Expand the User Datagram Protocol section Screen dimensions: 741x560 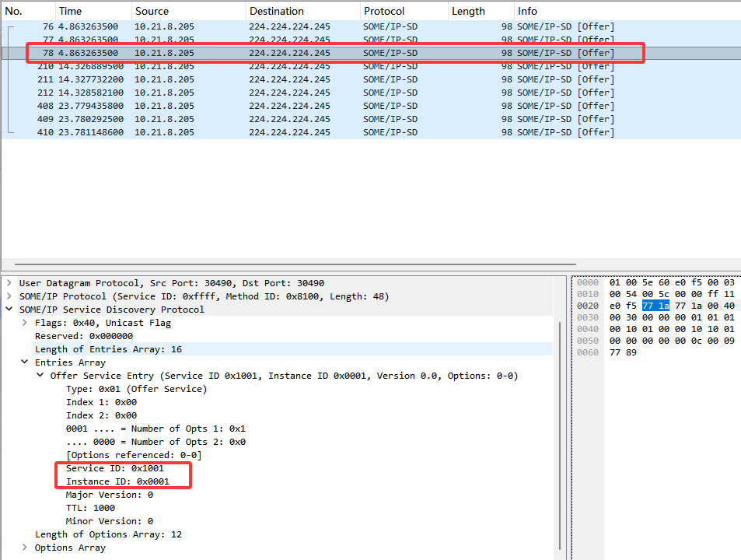[x=9, y=283]
